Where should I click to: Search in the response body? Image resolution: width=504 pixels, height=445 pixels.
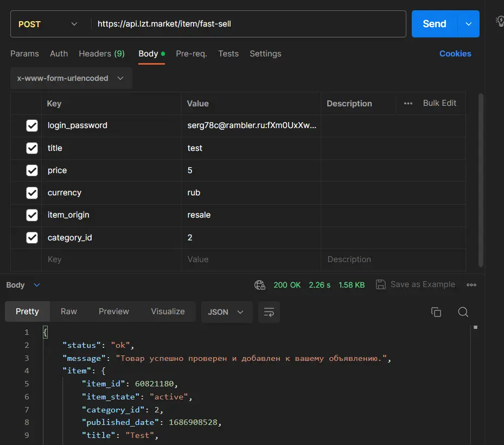[x=463, y=312]
